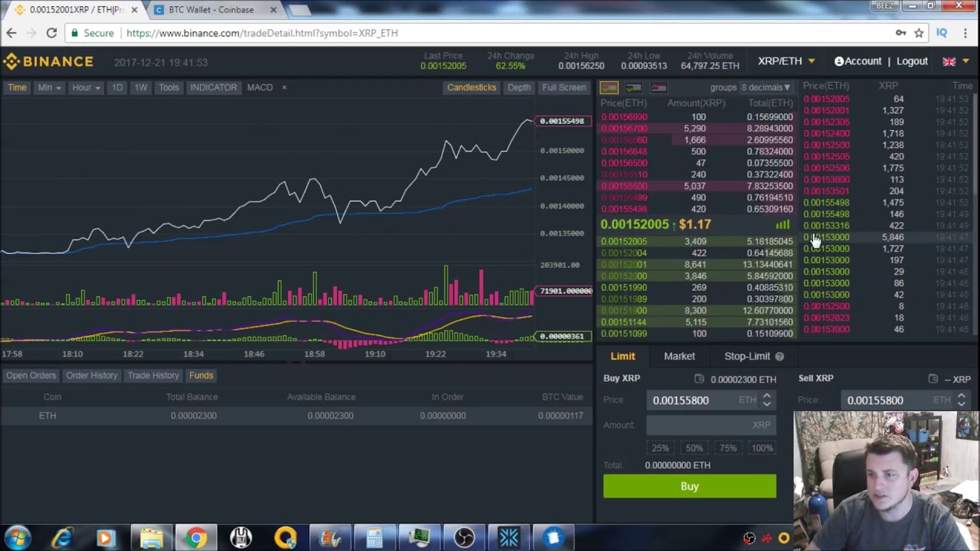Click Sell XRP wallet icon
This screenshot has width=980, height=551.
coord(933,379)
